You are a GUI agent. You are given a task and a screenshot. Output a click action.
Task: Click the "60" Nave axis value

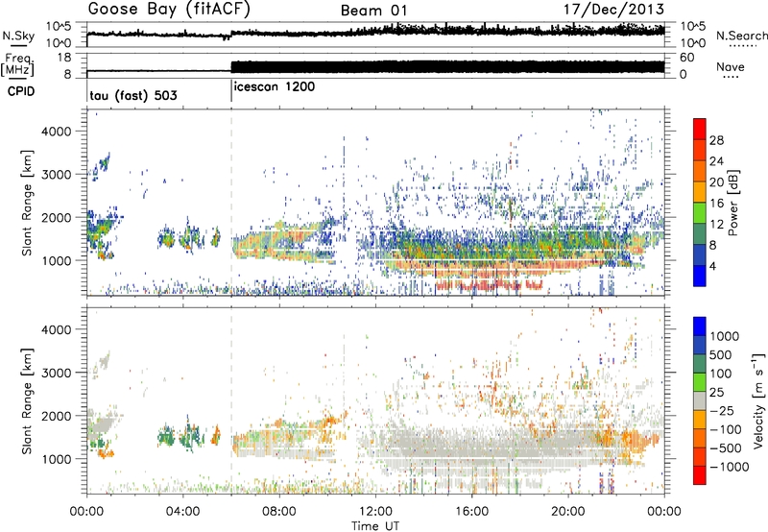(686, 58)
